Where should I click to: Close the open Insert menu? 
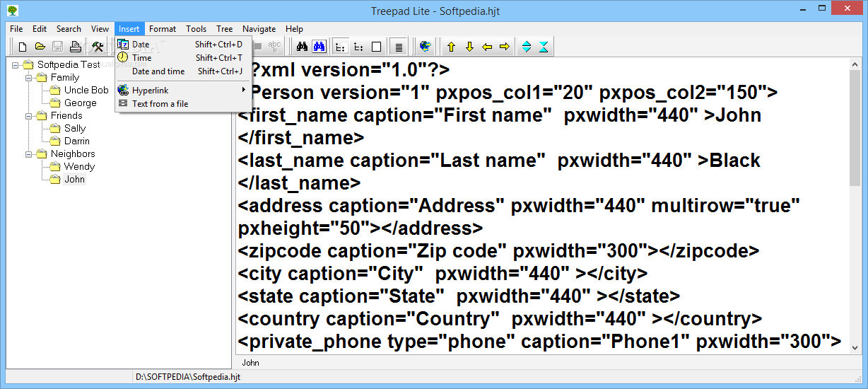[129, 29]
